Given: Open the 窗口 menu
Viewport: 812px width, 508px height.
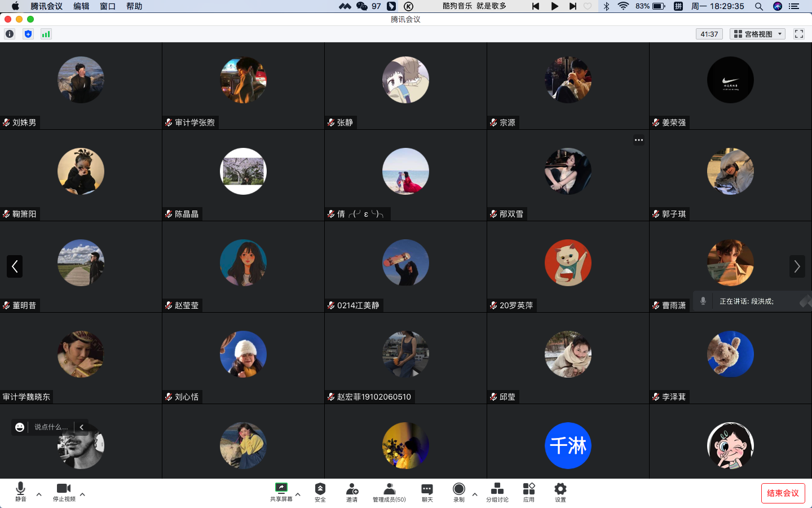Looking at the screenshot, I should pyautogui.click(x=108, y=6).
